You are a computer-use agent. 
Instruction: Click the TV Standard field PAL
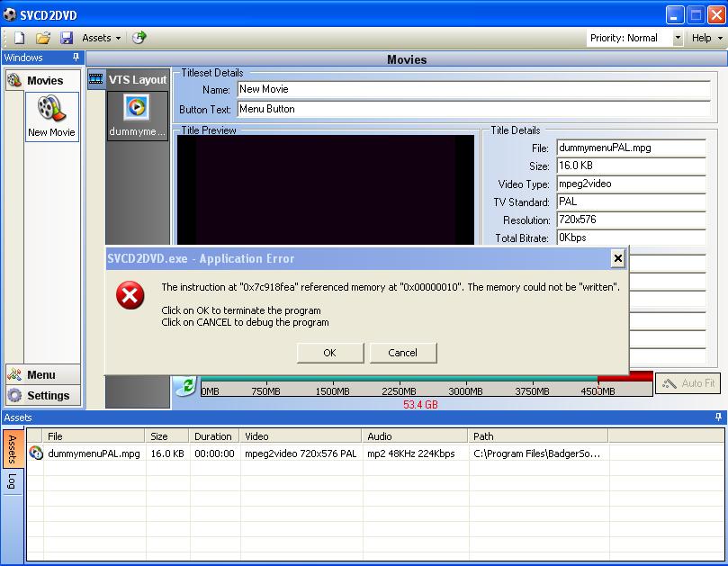(631, 202)
